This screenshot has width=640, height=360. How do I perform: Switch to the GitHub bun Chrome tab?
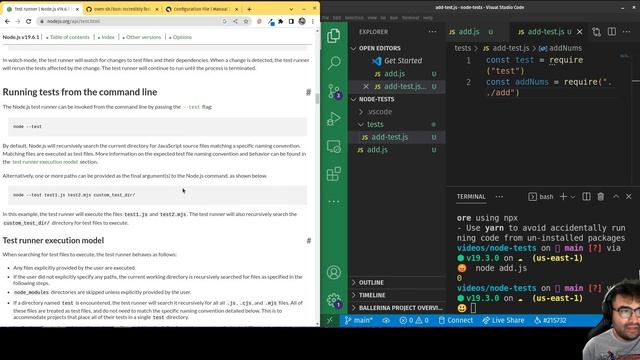tap(122, 9)
